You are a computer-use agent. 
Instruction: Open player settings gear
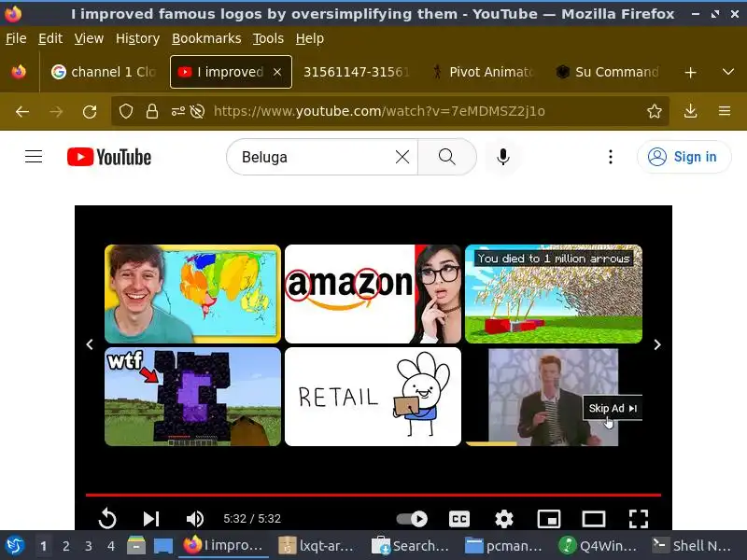(504, 519)
